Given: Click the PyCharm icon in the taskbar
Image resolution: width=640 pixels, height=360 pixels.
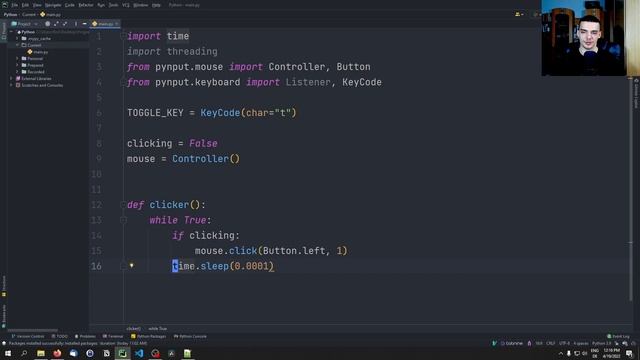Looking at the screenshot, I should [122, 353].
